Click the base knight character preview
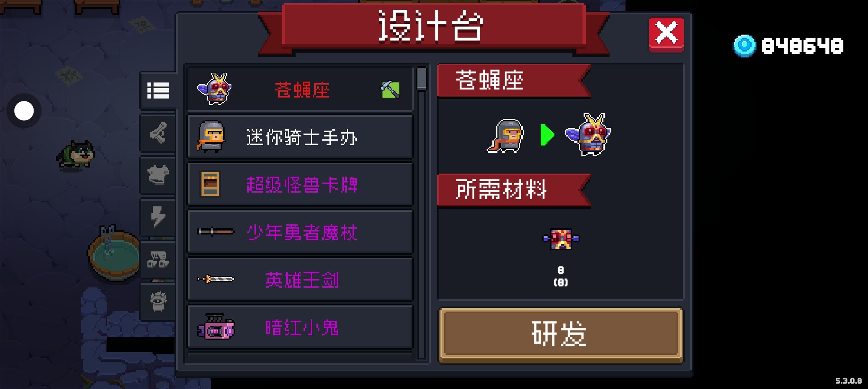 (x=505, y=136)
